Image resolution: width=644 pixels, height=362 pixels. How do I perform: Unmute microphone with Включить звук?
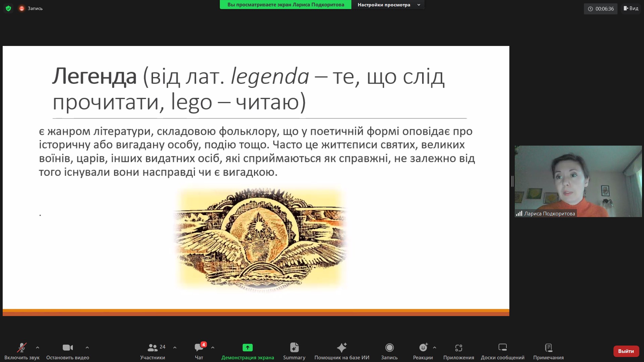pyautogui.click(x=22, y=351)
